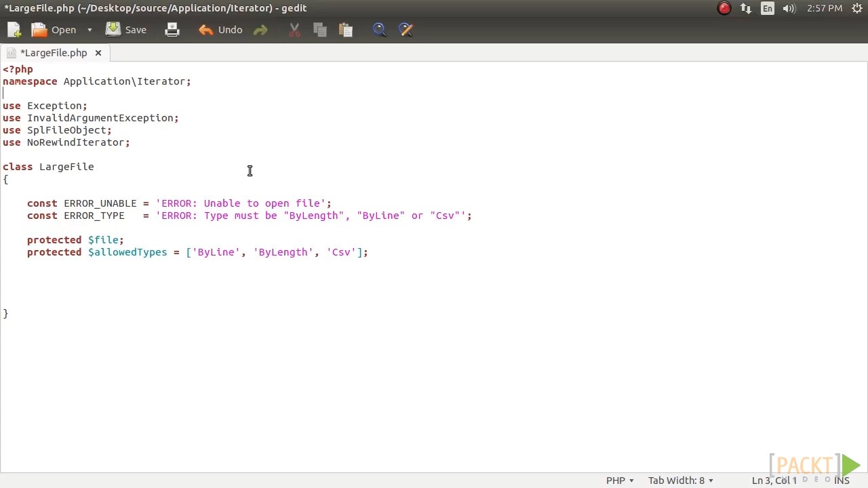Image resolution: width=868 pixels, height=488 pixels.
Task: Click the Print icon in toolbar
Action: click(172, 30)
